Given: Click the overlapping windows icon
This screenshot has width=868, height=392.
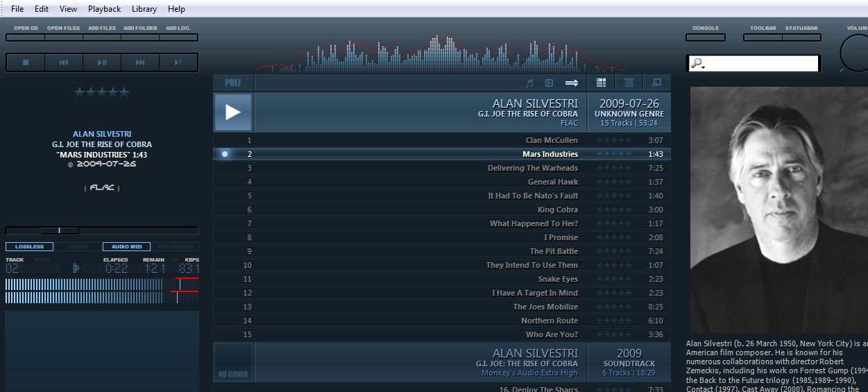Looking at the screenshot, I should point(656,83).
